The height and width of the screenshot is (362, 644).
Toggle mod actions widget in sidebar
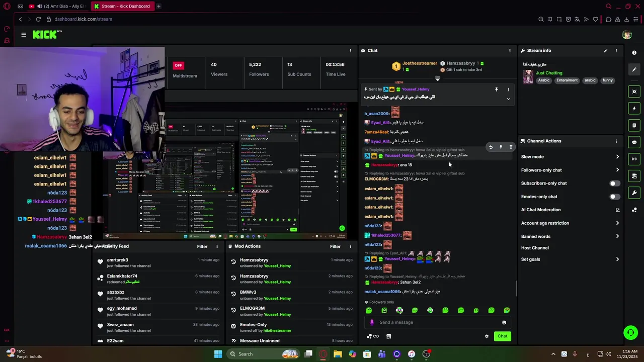(634, 176)
